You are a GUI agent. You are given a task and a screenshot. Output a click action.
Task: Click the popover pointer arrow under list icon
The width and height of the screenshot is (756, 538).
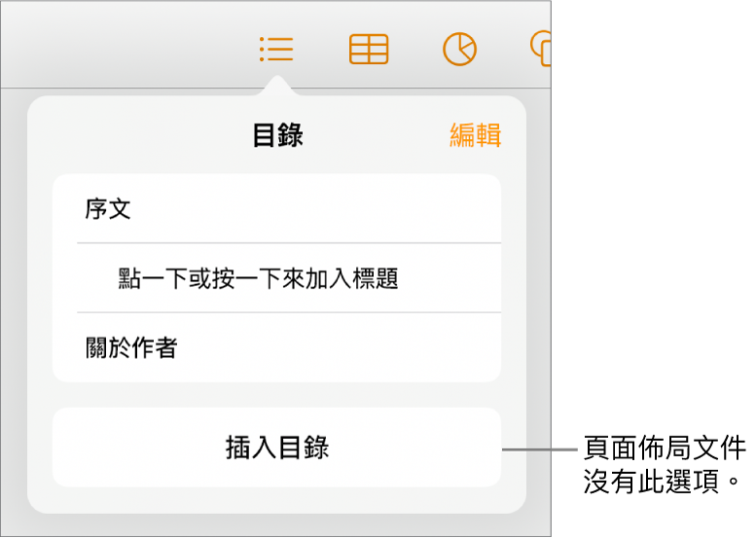(x=276, y=86)
